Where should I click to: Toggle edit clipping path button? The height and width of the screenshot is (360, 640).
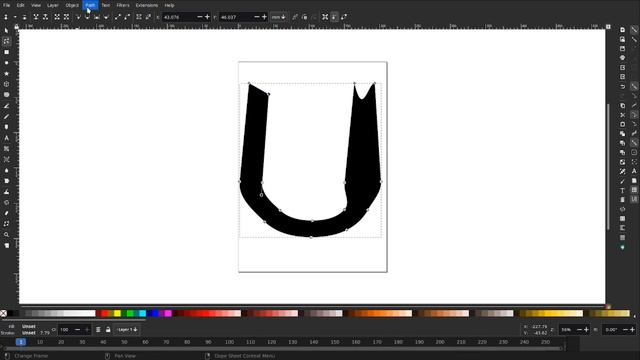click(x=295, y=17)
